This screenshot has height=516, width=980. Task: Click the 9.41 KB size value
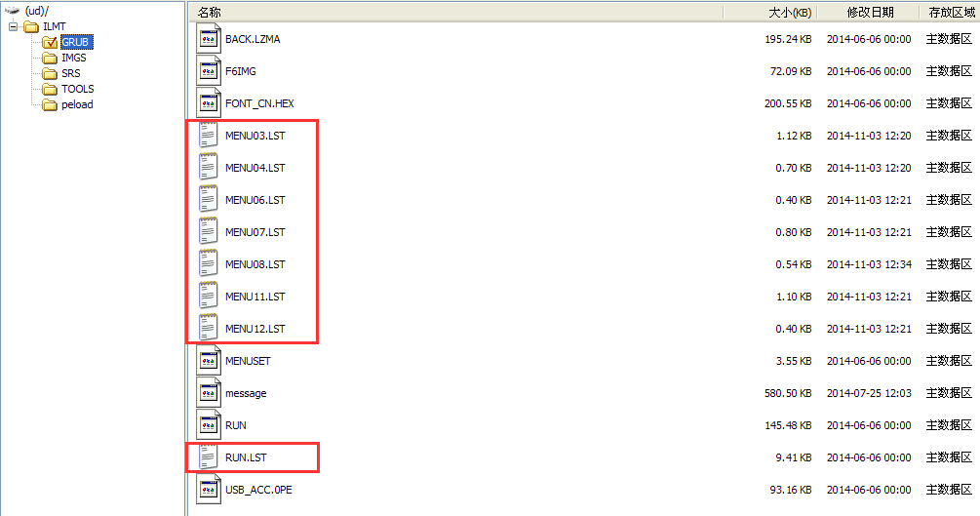794,457
